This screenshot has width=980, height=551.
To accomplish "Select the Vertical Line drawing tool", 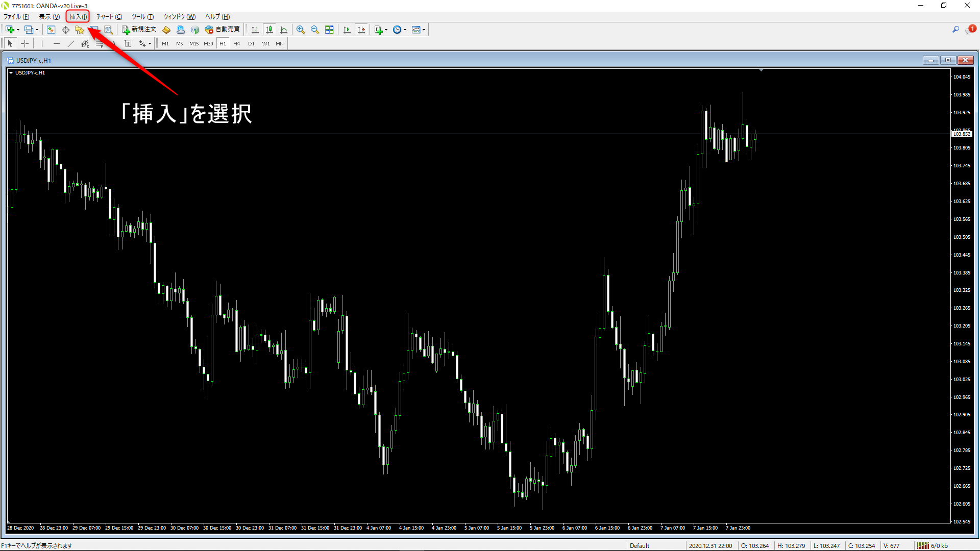I will [x=42, y=44].
